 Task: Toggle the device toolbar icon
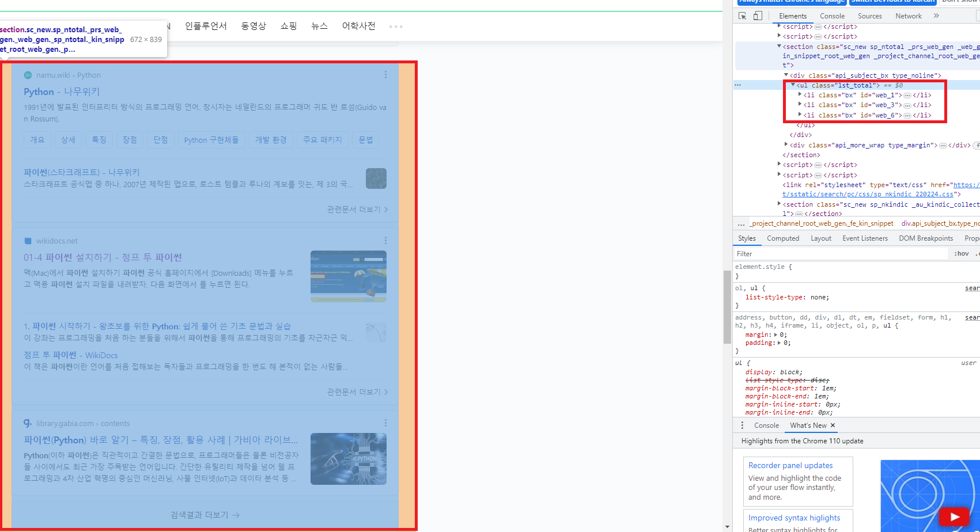(x=758, y=16)
